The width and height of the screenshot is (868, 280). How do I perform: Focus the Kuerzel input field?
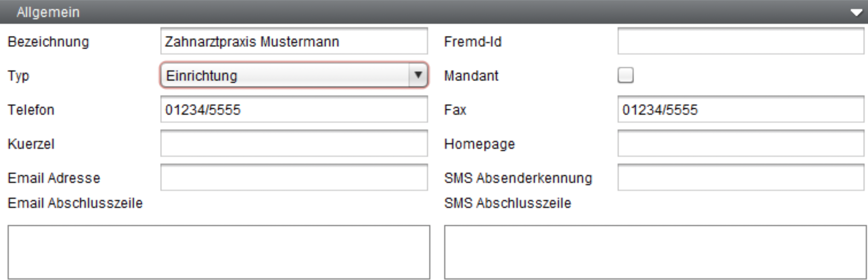(294, 143)
